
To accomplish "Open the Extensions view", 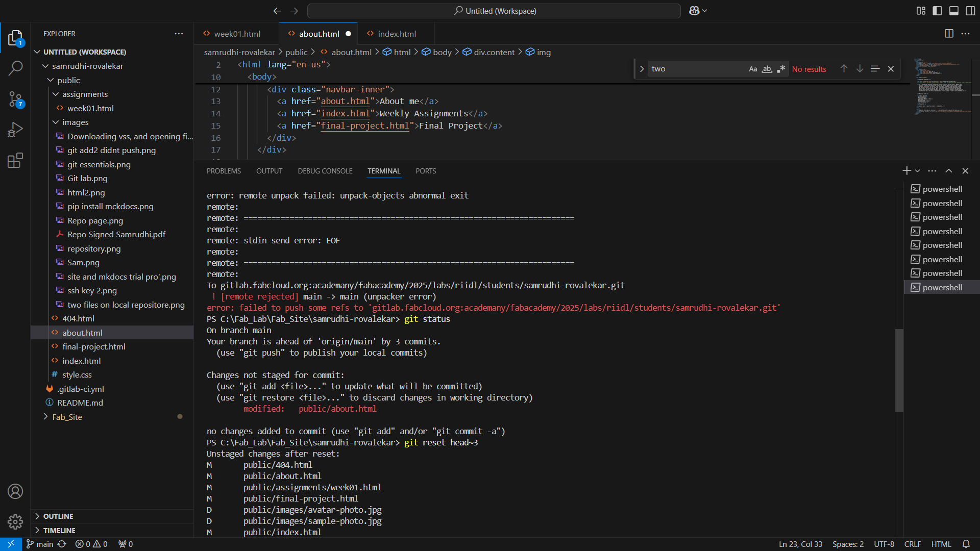I will pos(15,160).
